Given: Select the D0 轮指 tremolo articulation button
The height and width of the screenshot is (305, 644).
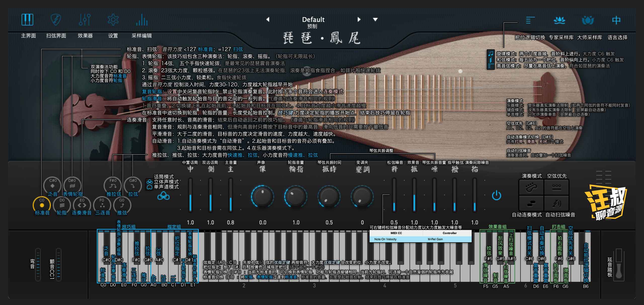Looking at the screenshot, I should 62,205.
